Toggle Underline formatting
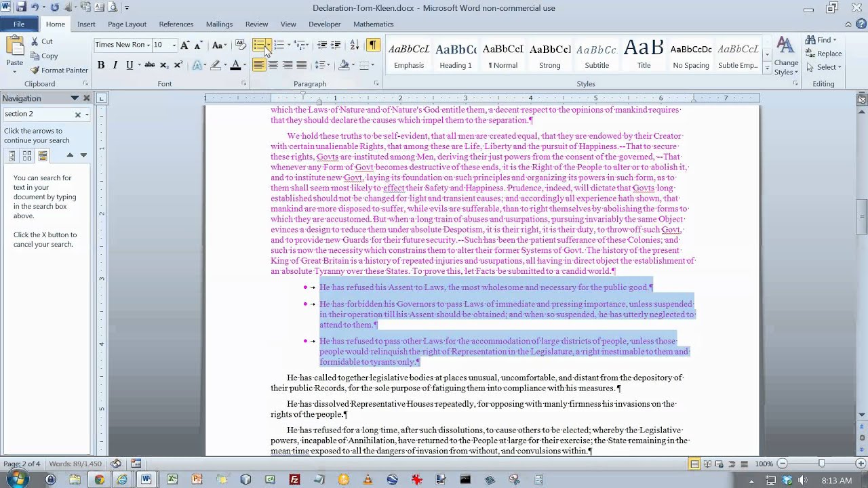This screenshot has width=868, height=488. coord(128,65)
